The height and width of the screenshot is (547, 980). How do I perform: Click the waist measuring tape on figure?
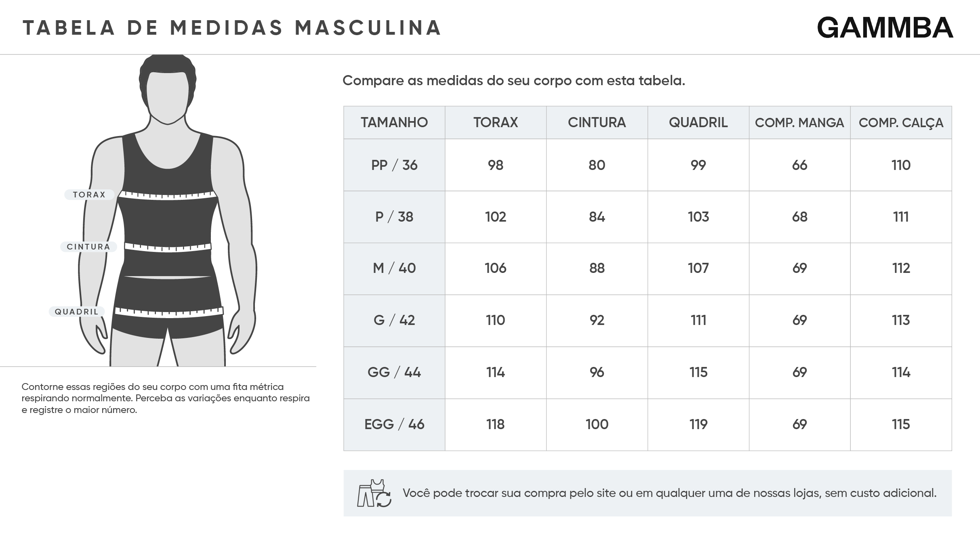click(x=168, y=247)
